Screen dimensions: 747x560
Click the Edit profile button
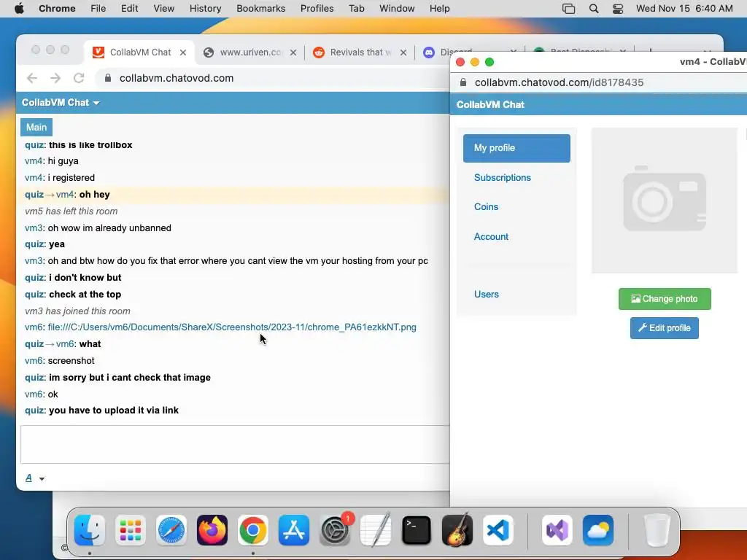pos(664,328)
